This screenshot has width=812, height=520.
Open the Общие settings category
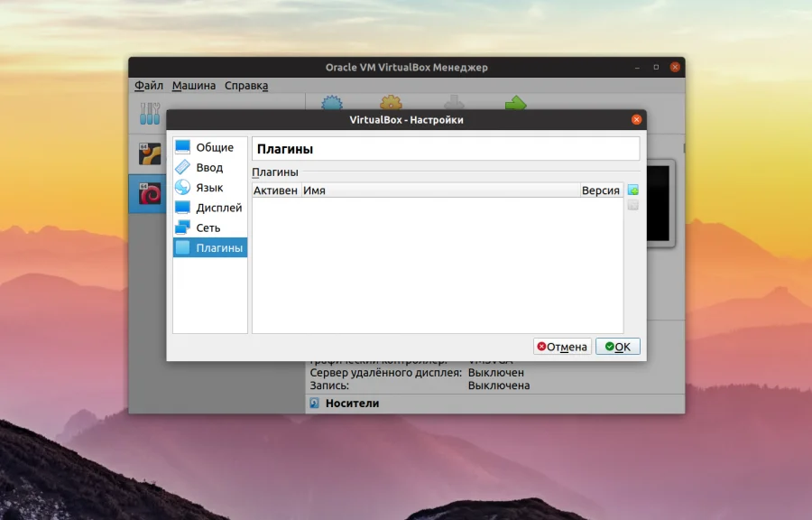210,147
